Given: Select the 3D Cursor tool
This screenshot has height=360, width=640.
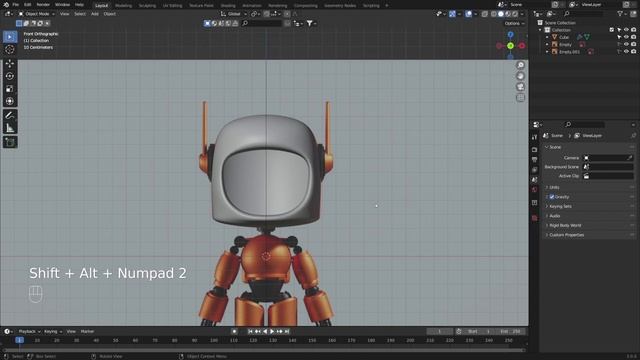Looking at the screenshot, I should pyautogui.click(x=10, y=49).
